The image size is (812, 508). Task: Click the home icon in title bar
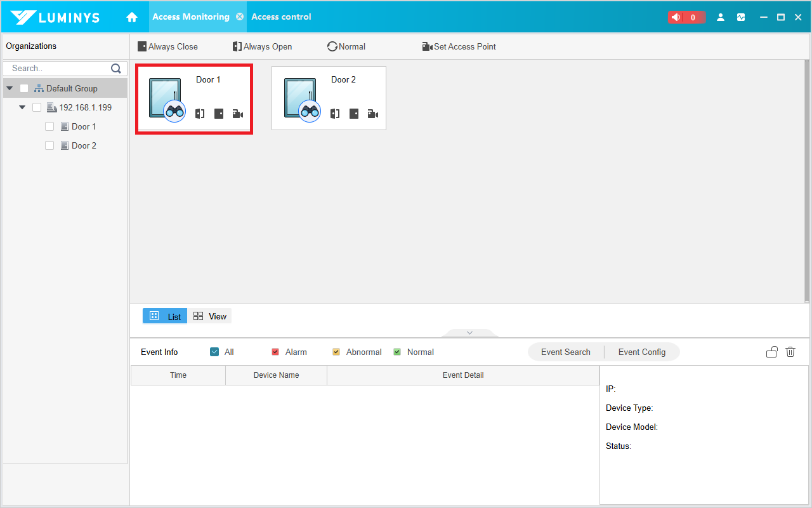pyautogui.click(x=132, y=17)
